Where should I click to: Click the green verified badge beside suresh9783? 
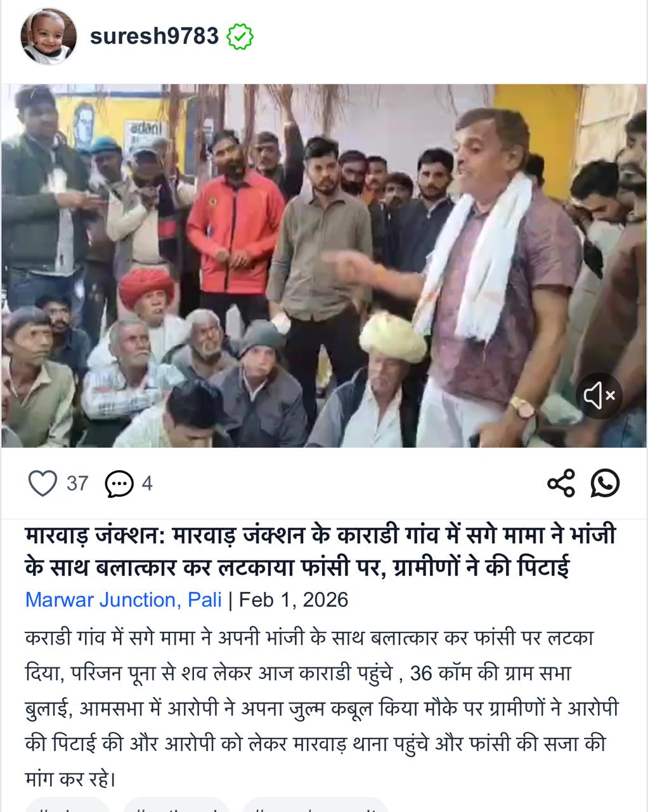click(240, 37)
